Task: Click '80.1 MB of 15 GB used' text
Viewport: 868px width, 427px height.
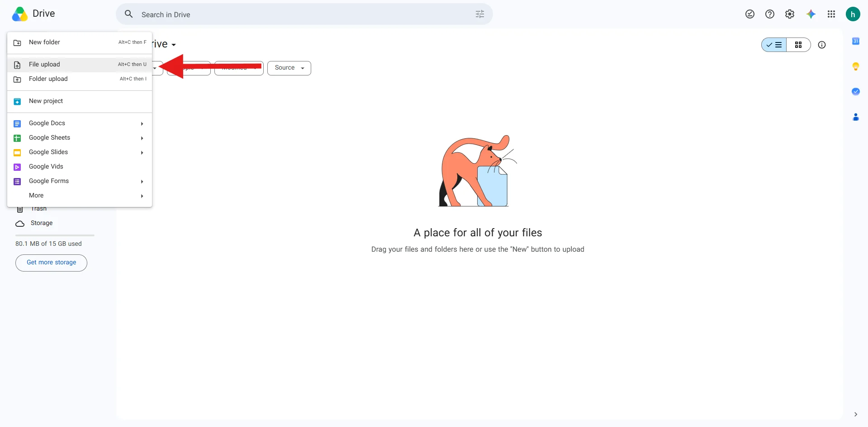Action: 48,244
